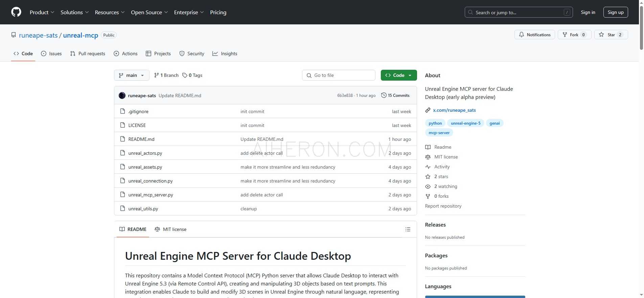Click the mcp-server topic tag
The image size is (644, 298).
click(x=439, y=133)
